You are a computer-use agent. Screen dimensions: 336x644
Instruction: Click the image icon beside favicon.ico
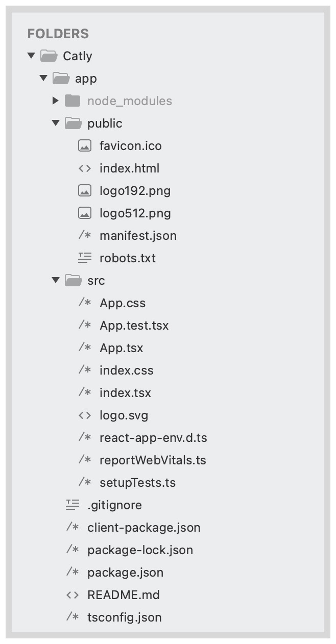point(85,146)
